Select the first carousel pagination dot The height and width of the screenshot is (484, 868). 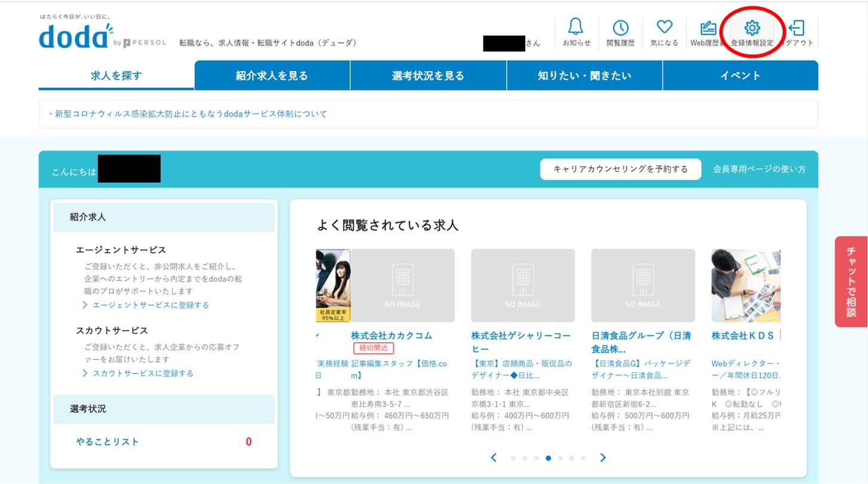(x=513, y=458)
